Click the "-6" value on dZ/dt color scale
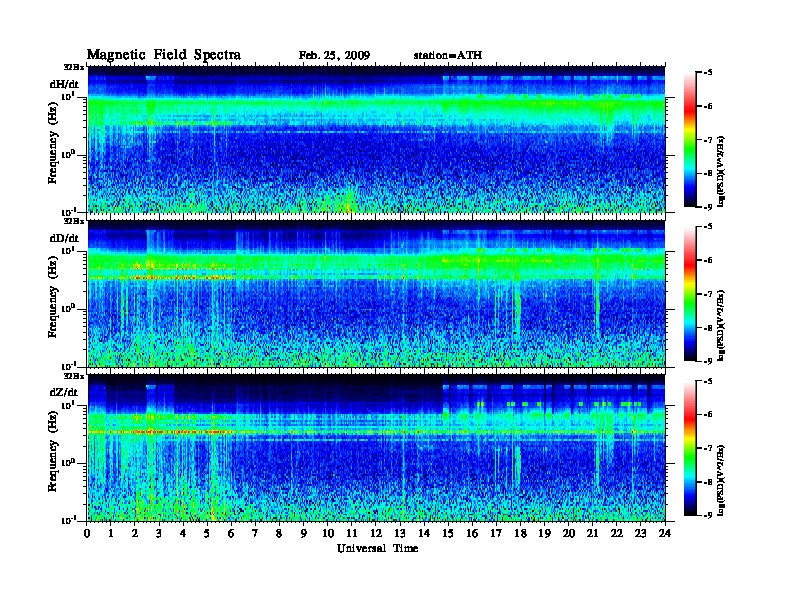 [708, 415]
